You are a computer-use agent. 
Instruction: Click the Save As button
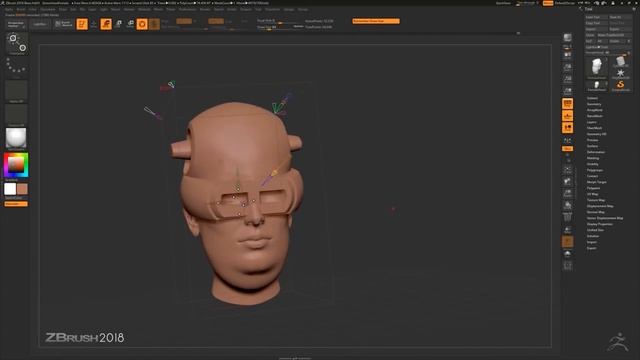(620, 17)
